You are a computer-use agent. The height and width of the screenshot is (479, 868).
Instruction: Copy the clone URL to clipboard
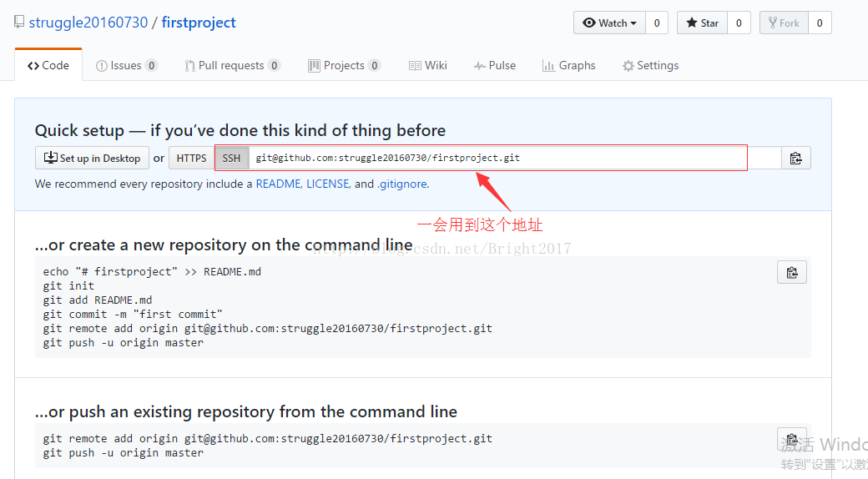(x=796, y=158)
